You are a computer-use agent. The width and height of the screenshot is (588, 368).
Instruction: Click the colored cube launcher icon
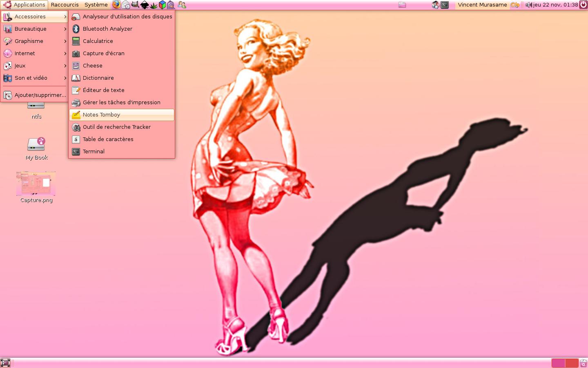click(x=162, y=5)
